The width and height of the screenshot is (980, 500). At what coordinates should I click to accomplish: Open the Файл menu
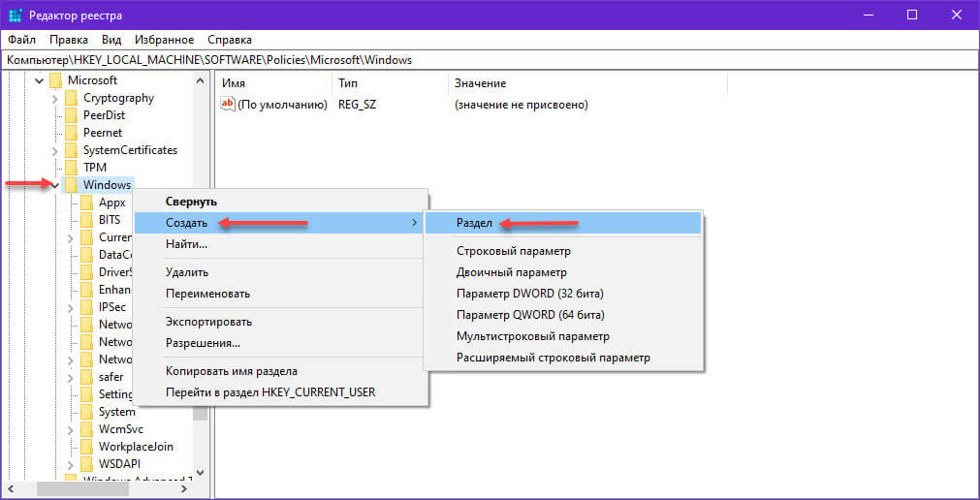[x=22, y=40]
